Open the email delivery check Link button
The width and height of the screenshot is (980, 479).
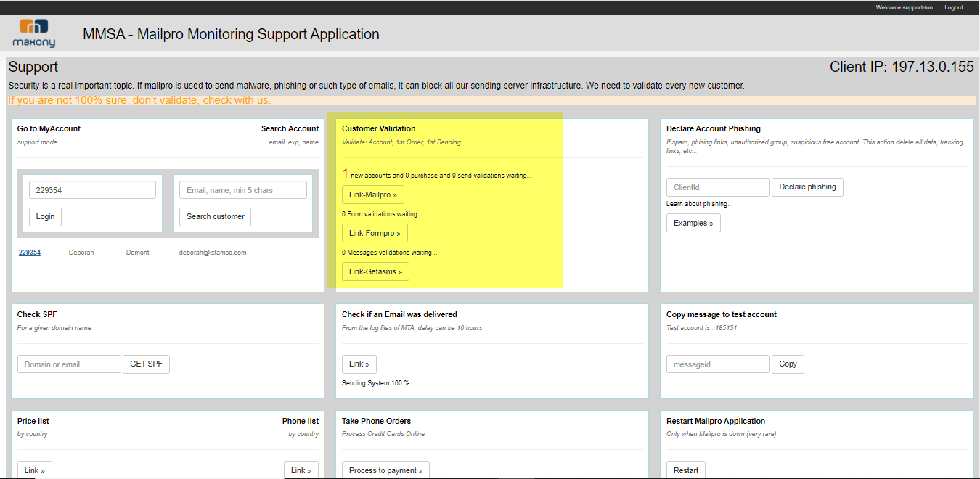tap(359, 364)
